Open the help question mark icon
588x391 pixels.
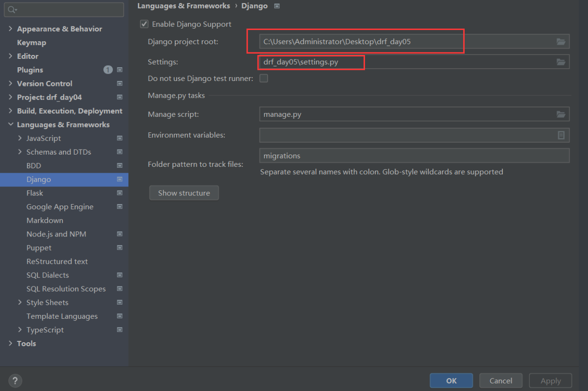click(15, 381)
